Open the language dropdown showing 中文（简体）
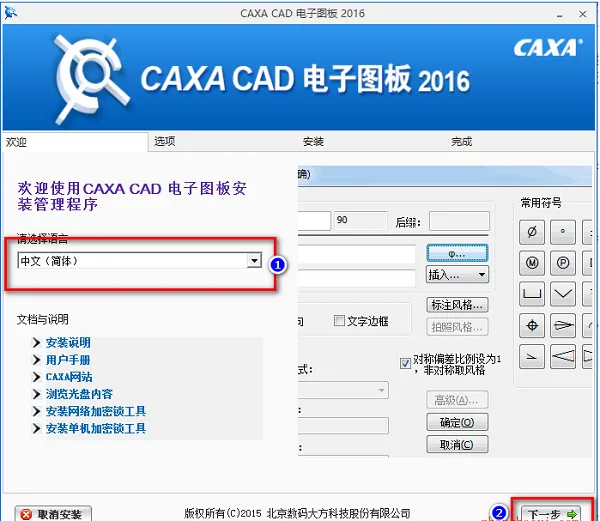The width and height of the screenshot is (600, 521). point(140,261)
